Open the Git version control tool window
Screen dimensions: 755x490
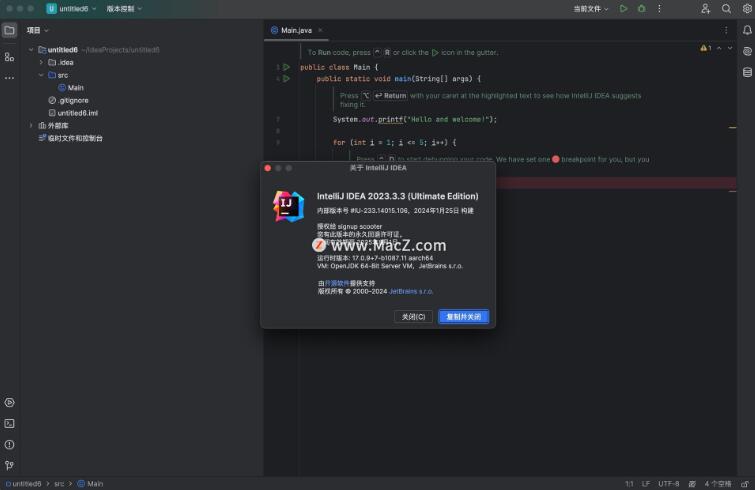9,465
